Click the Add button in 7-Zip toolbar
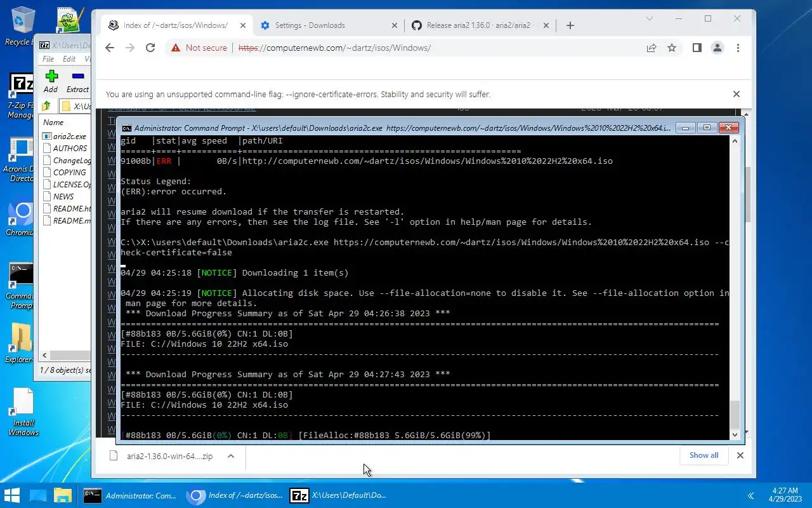This screenshot has width=812, height=508. pyautogui.click(x=51, y=81)
